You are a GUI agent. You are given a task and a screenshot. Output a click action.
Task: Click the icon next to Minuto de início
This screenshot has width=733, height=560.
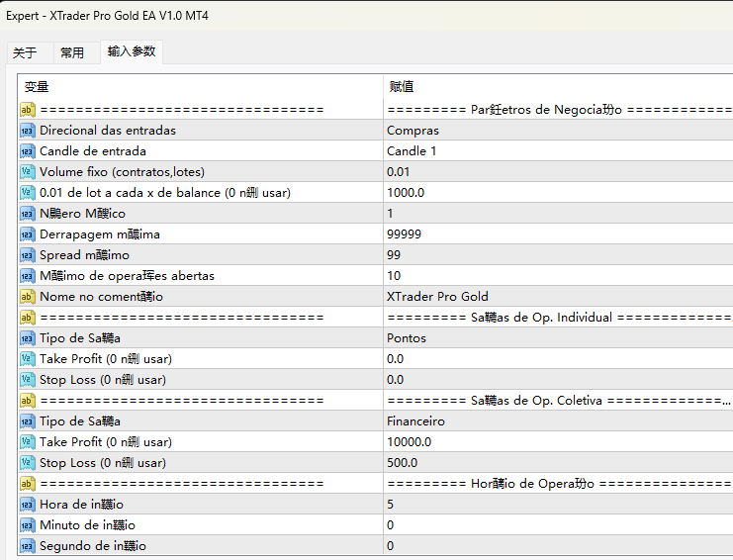(x=28, y=525)
